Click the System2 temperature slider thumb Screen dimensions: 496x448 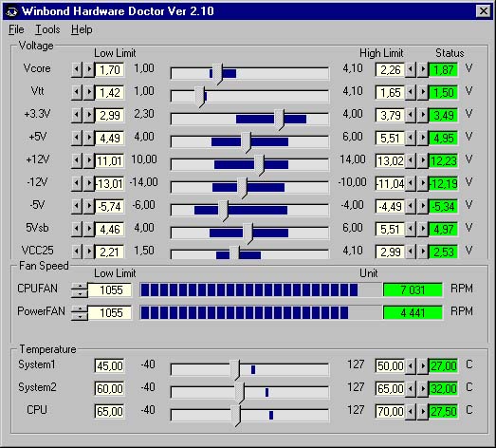pyautogui.click(x=240, y=393)
